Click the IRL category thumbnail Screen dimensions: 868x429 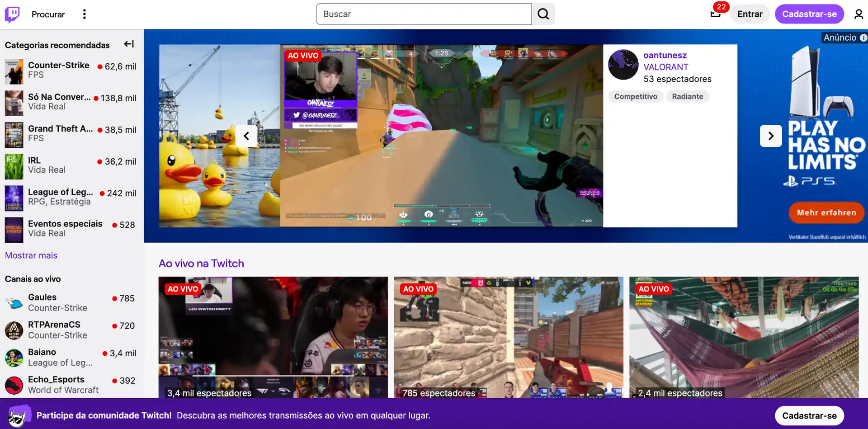[14, 166]
